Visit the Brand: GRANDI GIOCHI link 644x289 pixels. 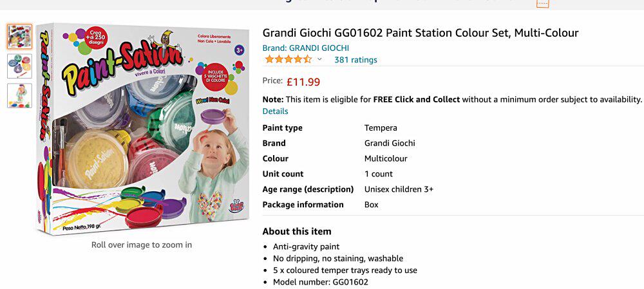pos(305,48)
